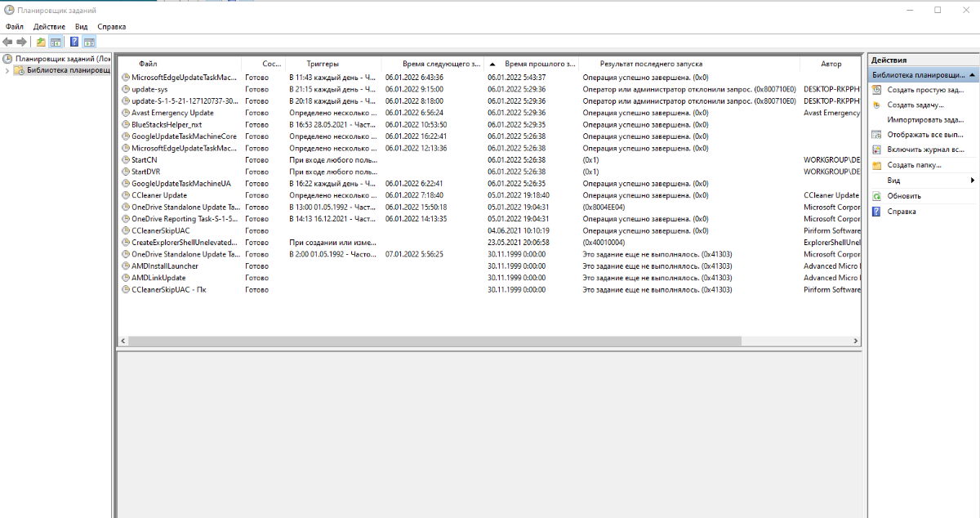
Task: Sort by the Сос... status column header
Action: [x=263, y=63]
